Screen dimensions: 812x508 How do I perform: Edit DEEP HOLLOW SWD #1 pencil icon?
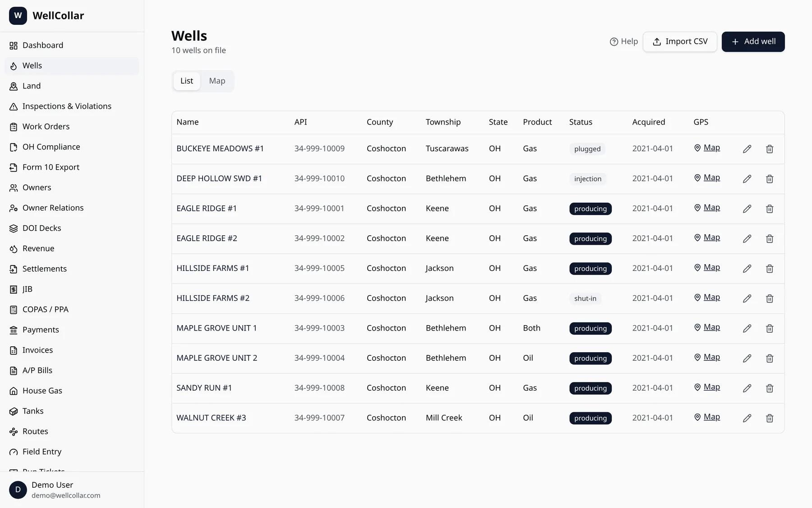point(747,179)
